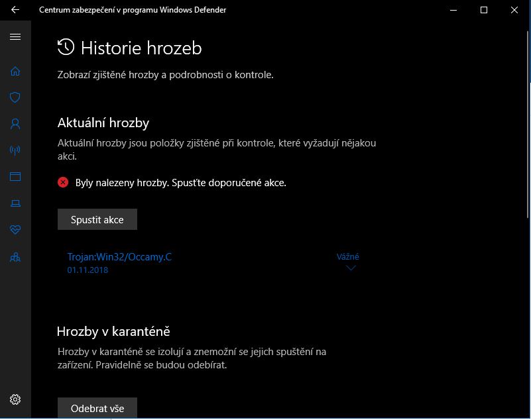Open Firewall and network protection icon
Image resolution: width=531 pixels, height=420 pixels.
point(15,150)
